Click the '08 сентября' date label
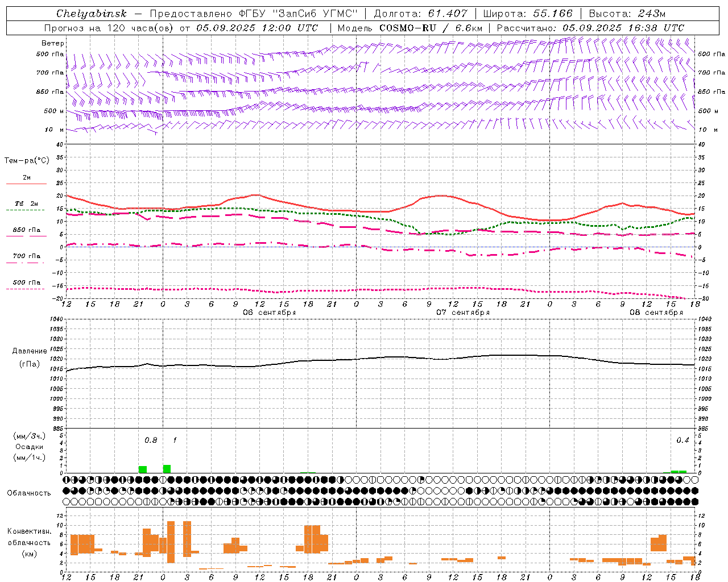This screenshot has width=728, height=582. (656, 313)
